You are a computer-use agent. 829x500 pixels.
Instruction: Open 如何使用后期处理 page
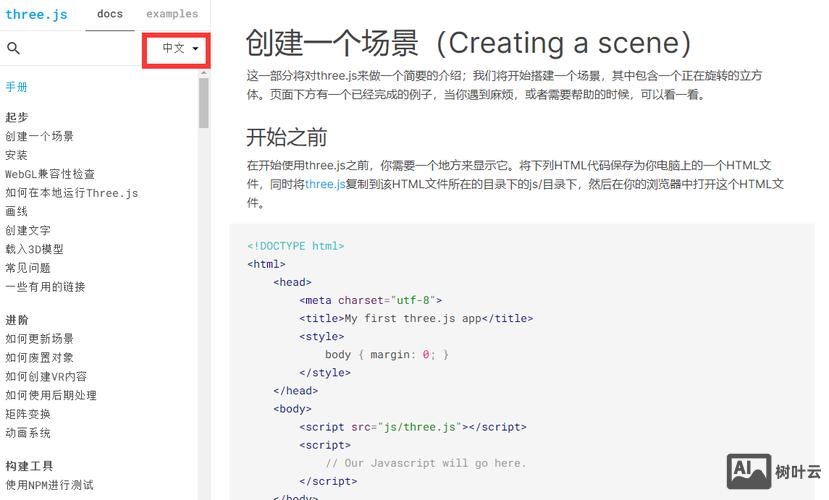[51, 395]
